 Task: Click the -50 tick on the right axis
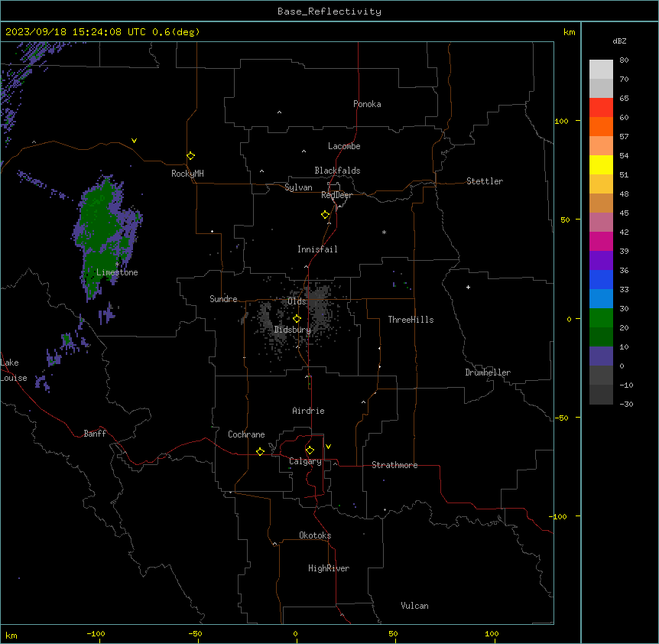pos(561,418)
